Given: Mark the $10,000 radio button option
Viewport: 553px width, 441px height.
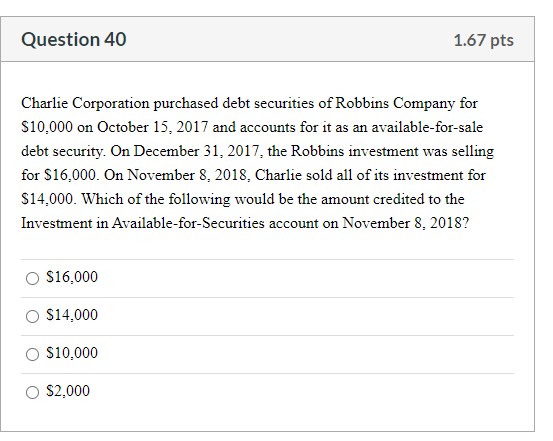Looking at the screenshot, I should tap(32, 354).
